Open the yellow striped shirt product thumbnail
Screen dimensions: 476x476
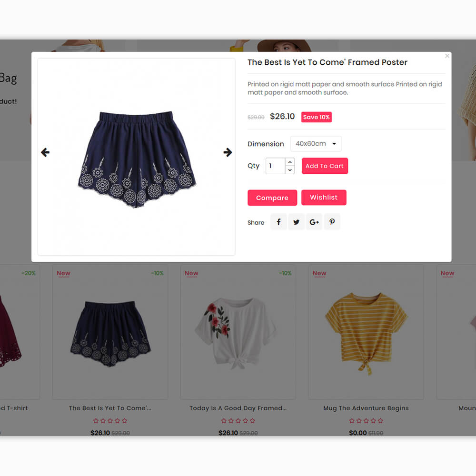click(366, 332)
